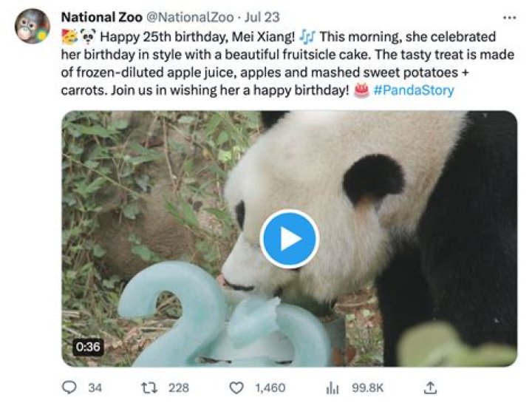Click the 0:36 video duration badge

pos(88,346)
